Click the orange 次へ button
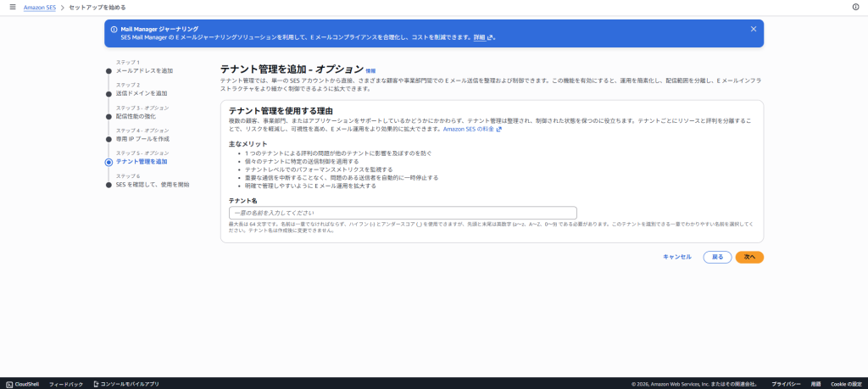868x389 pixels. pyautogui.click(x=748, y=257)
